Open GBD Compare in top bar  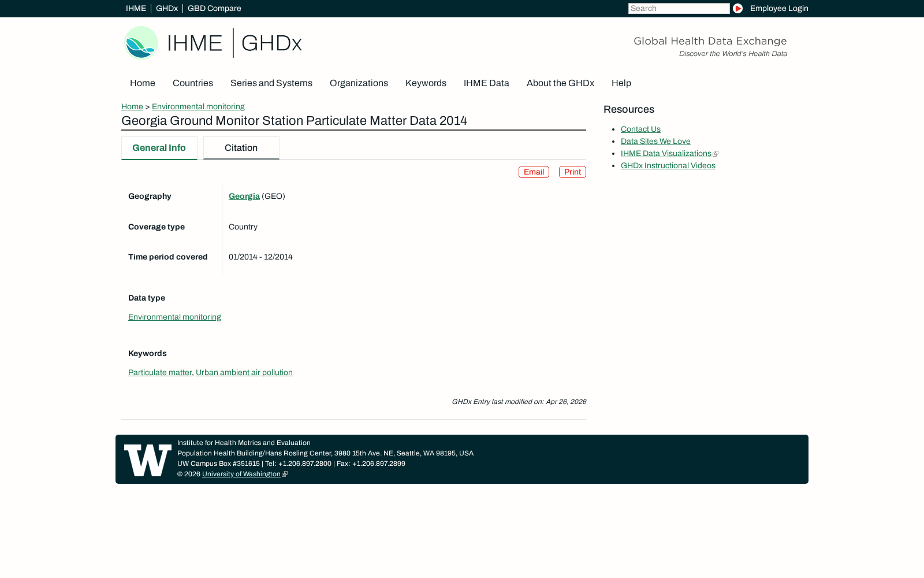pos(214,9)
